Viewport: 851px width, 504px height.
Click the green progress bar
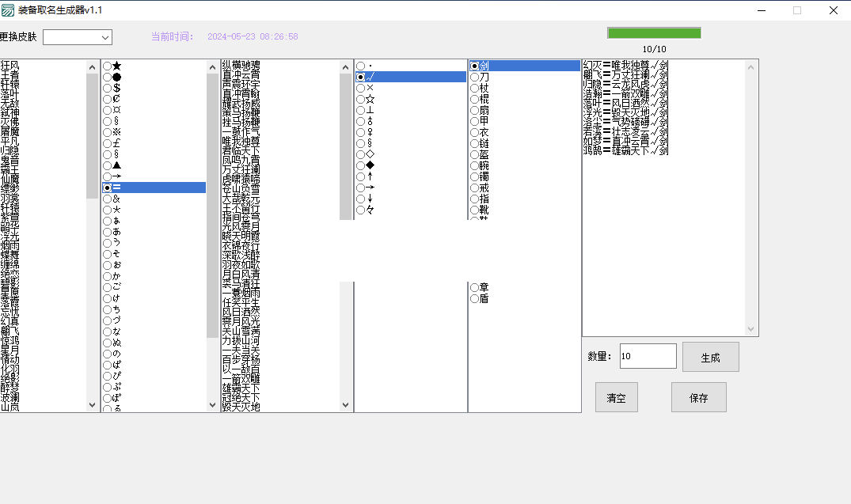tap(654, 32)
